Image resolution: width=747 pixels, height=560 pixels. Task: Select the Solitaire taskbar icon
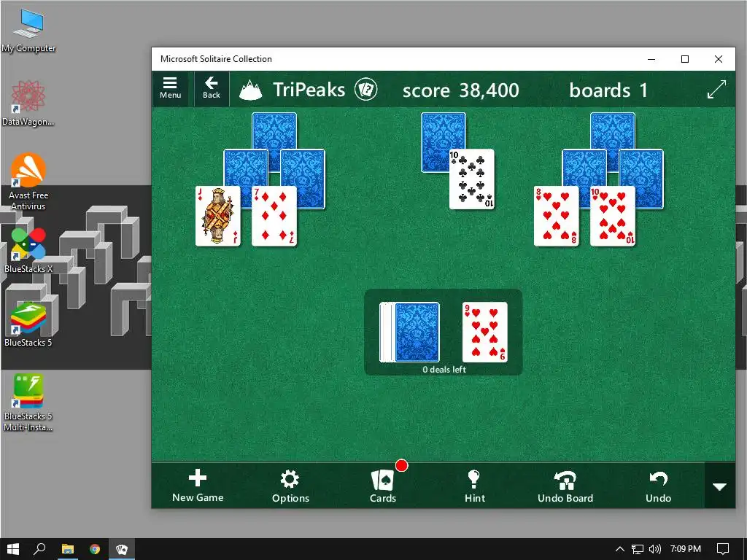point(122,549)
